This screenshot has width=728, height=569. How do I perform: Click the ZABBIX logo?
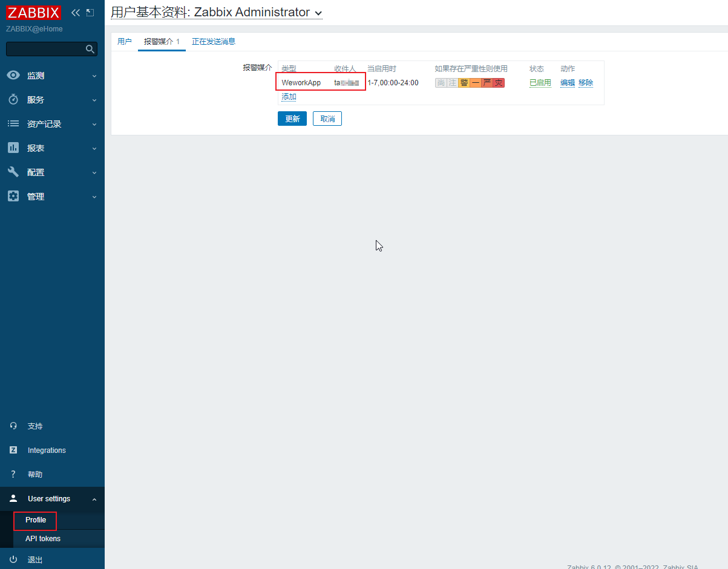click(x=34, y=13)
